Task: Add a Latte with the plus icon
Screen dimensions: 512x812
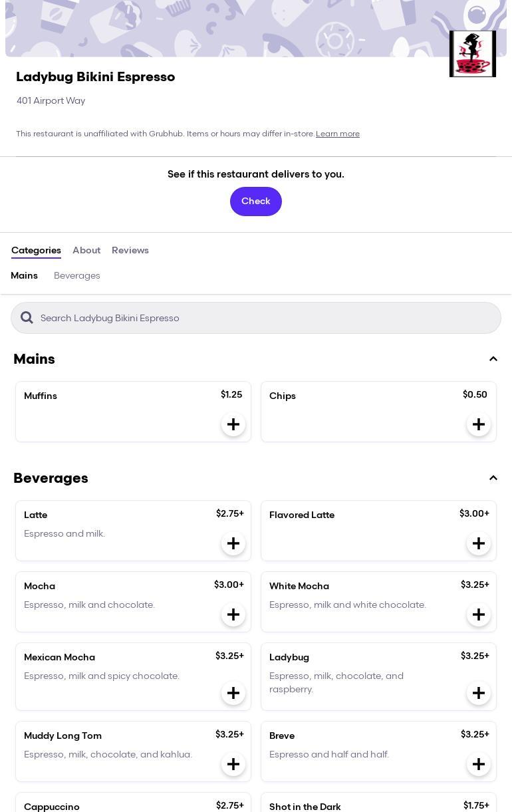Action: (233, 543)
